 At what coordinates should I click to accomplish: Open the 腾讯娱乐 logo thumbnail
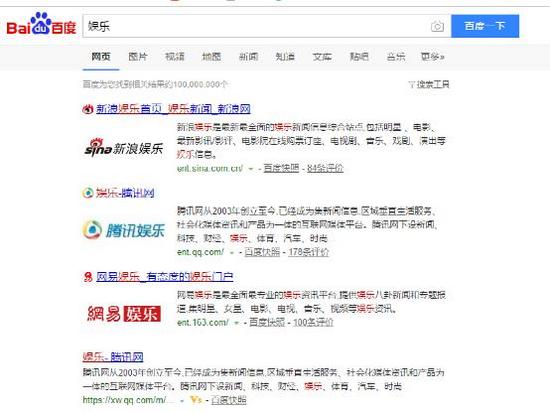pyautogui.click(x=124, y=230)
